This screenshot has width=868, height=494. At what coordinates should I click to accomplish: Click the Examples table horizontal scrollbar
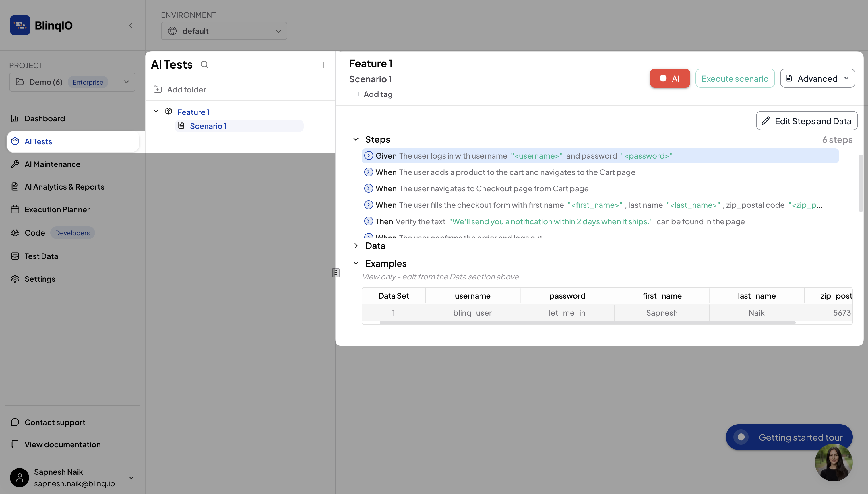(587, 322)
